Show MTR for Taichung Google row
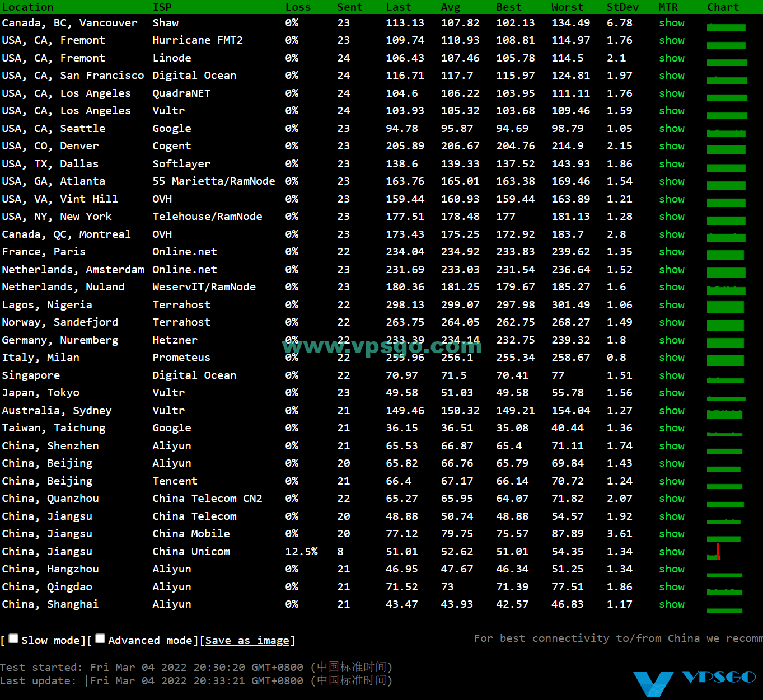The image size is (763, 700). click(x=672, y=428)
